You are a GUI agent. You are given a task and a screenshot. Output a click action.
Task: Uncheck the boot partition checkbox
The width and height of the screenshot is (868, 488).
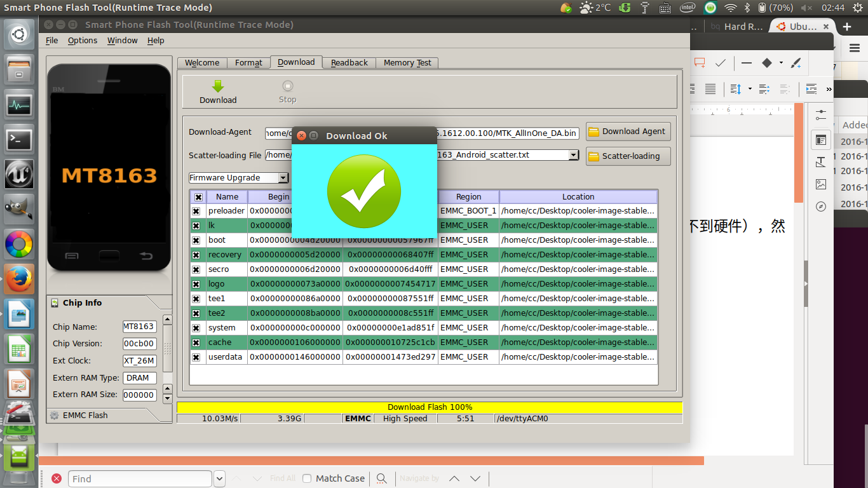(x=196, y=240)
